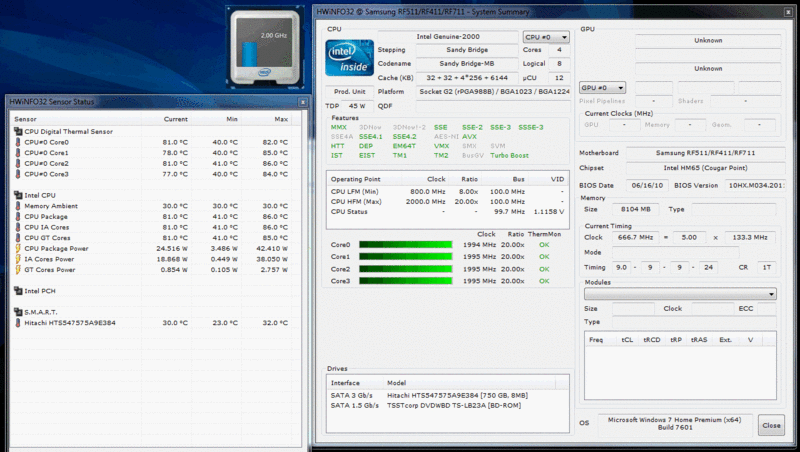The width and height of the screenshot is (800, 452).
Task: Open the GPU #0 selector dropdown
Action: point(602,88)
